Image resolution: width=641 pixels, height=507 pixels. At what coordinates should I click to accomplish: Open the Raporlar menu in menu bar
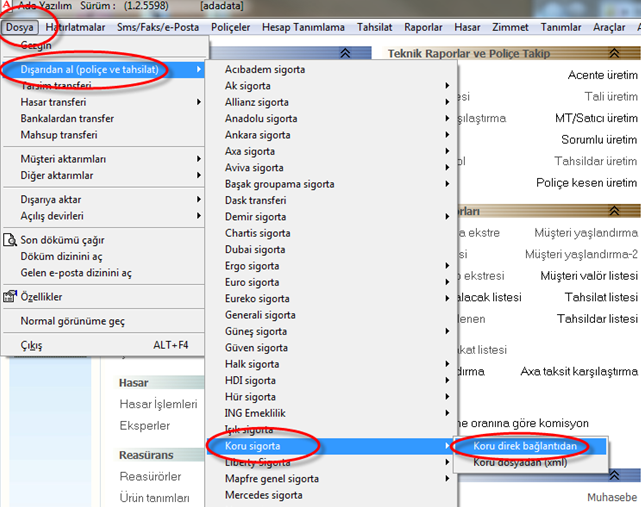pos(423,28)
